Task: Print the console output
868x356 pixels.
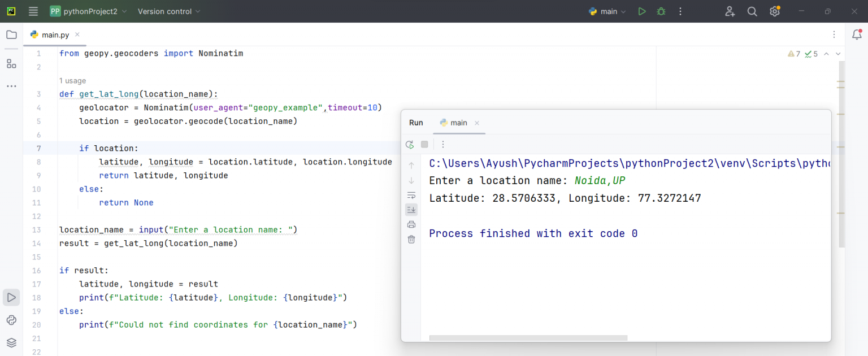Action: click(411, 224)
